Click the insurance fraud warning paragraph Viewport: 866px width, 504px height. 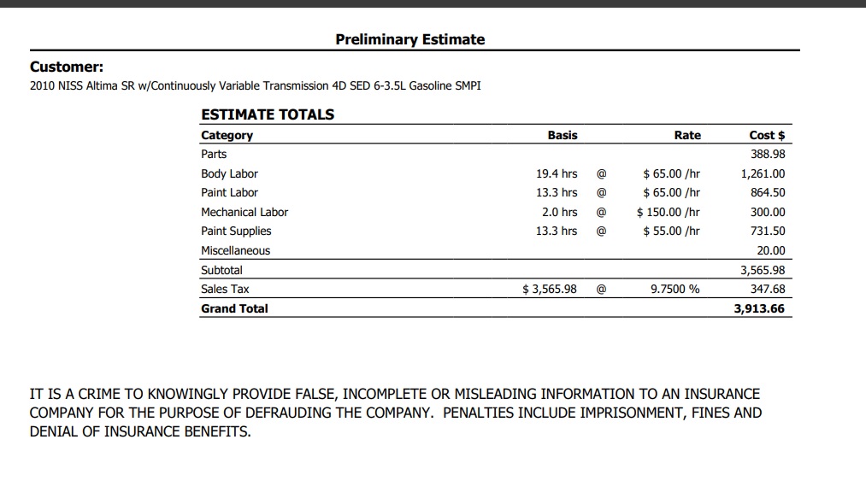(396, 413)
